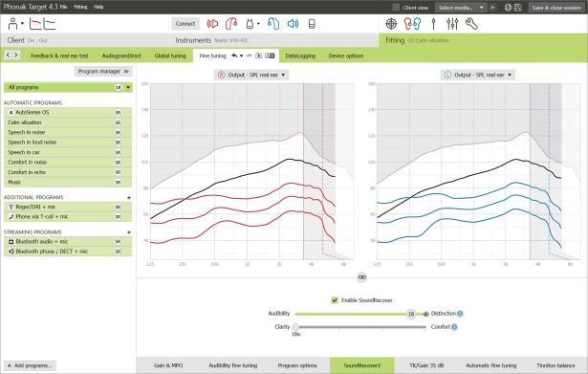Viewport: 588px width, 374px height.
Task: Select the red hearing aid instrument icon
Action: pos(231,24)
